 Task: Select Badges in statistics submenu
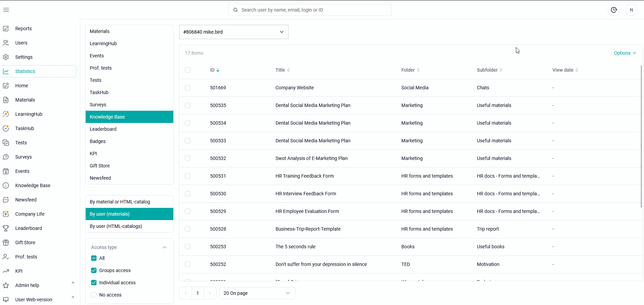[x=129, y=141]
